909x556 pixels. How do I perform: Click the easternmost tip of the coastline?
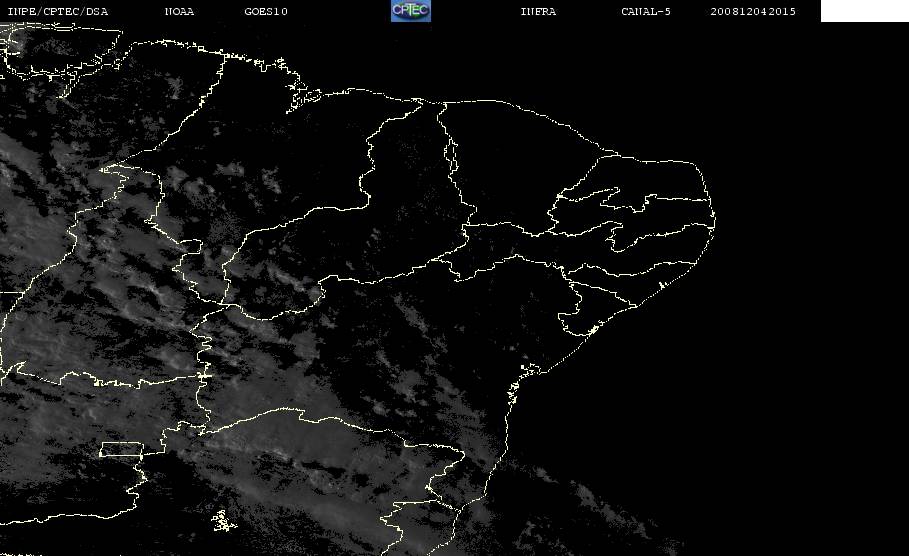coord(714,220)
